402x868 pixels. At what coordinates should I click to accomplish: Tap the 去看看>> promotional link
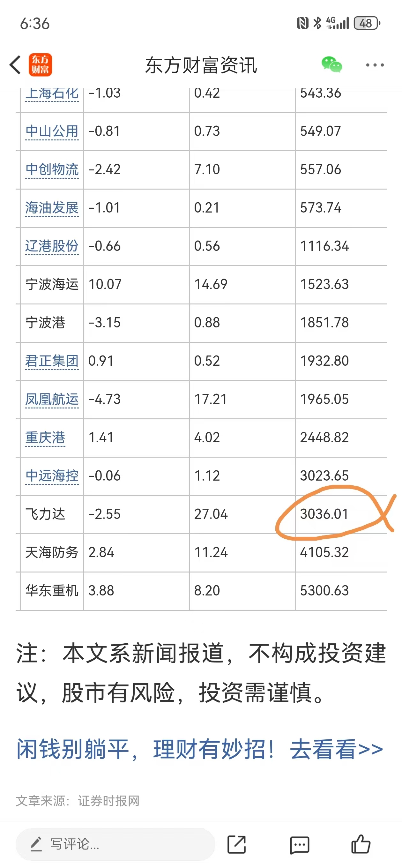(336, 749)
